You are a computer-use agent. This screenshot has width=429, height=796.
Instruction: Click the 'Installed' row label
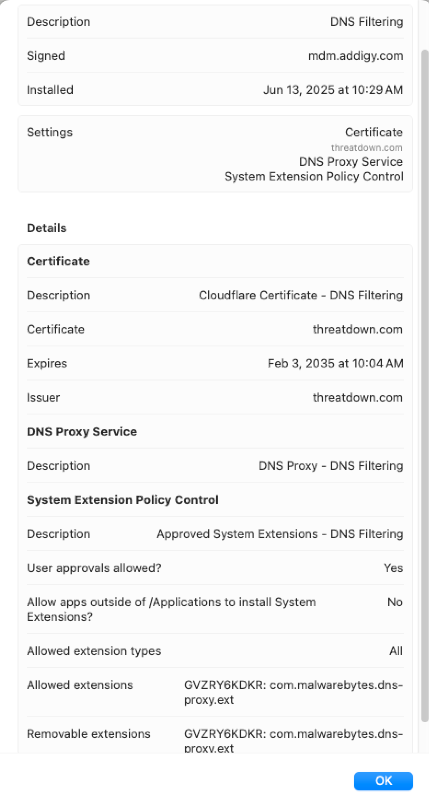[x=50, y=90]
